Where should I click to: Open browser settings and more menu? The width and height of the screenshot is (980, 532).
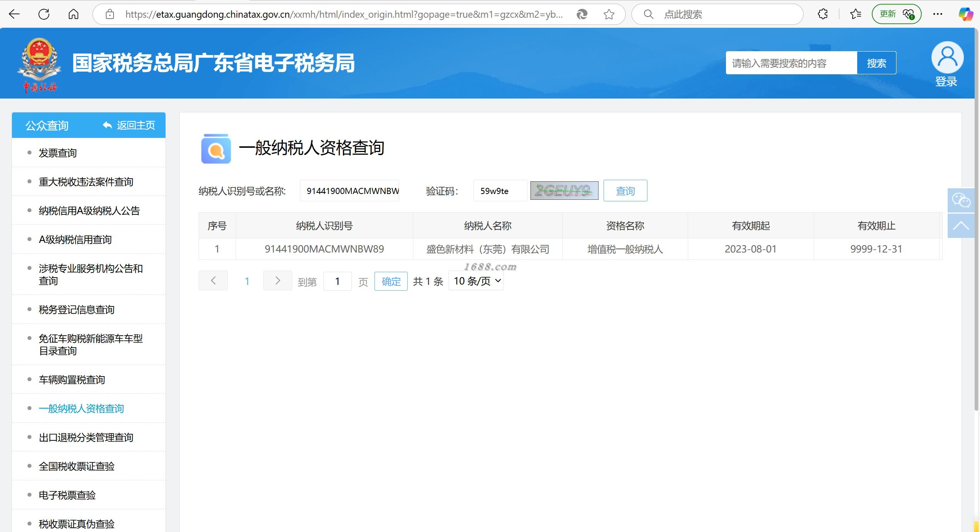938,14
